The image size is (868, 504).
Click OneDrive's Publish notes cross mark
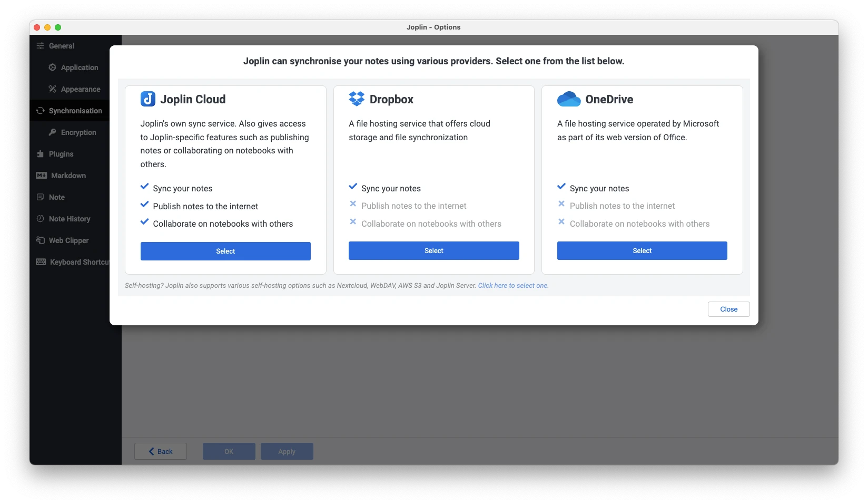click(561, 204)
